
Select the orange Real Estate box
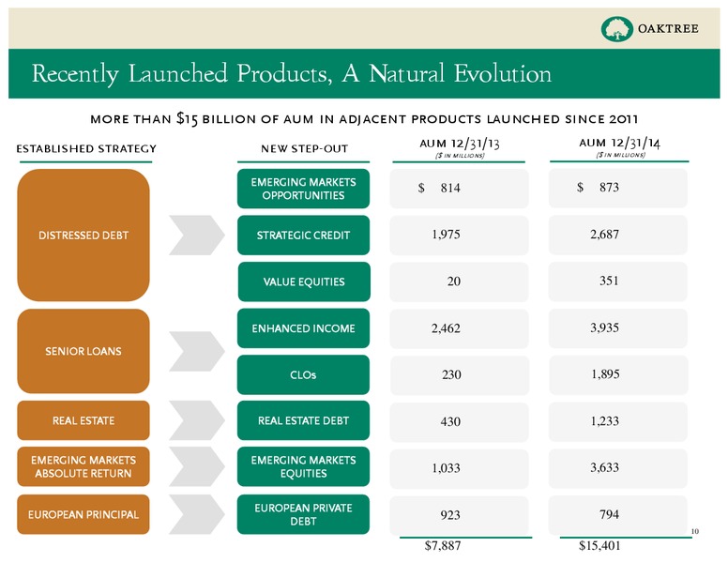[x=83, y=420]
